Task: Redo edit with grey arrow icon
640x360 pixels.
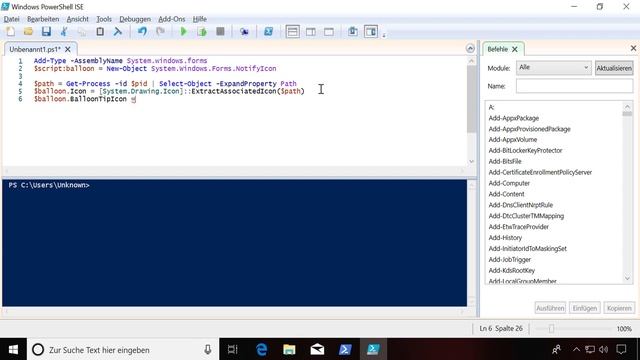Action: click(160, 31)
